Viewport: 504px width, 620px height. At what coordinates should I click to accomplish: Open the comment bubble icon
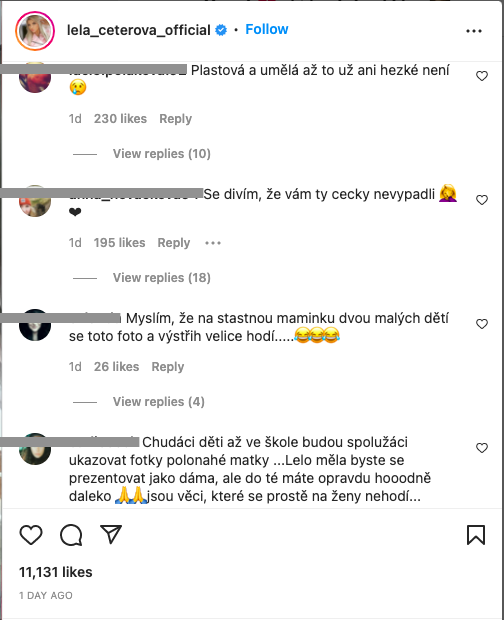71,535
